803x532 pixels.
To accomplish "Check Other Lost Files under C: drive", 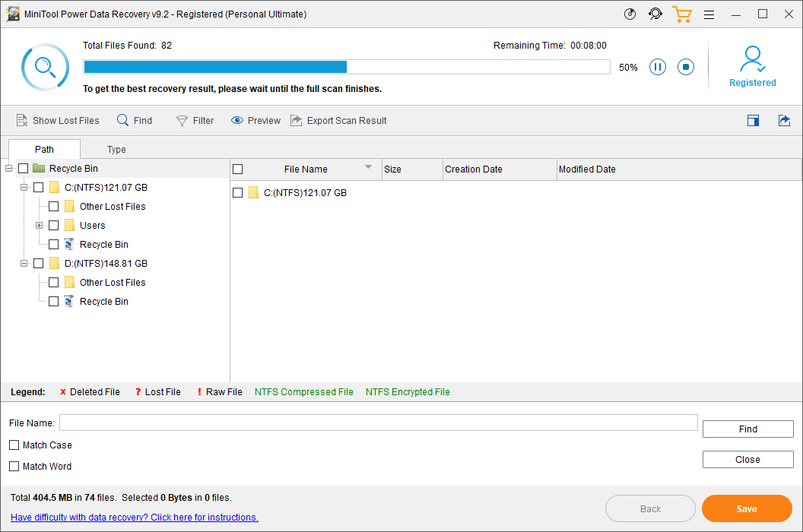I will [x=53, y=207].
